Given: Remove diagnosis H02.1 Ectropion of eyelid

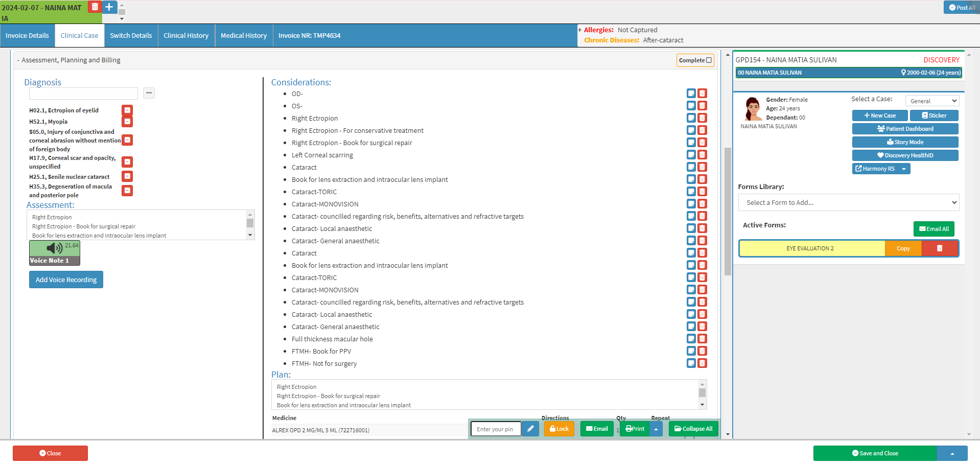Looking at the screenshot, I should [127, 110].
